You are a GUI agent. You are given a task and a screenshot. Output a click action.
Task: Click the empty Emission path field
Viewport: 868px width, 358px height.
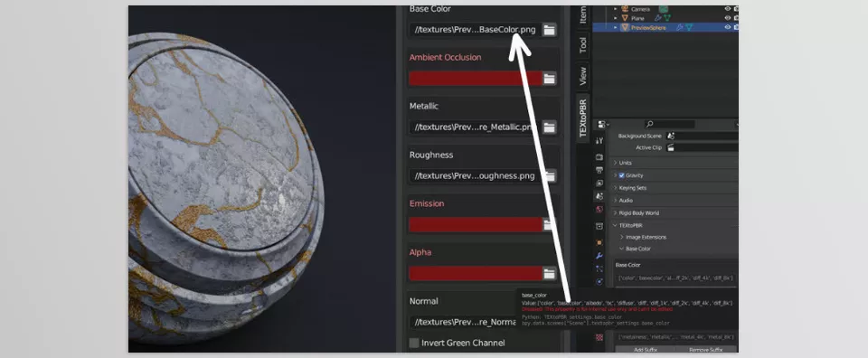point(475,224)
